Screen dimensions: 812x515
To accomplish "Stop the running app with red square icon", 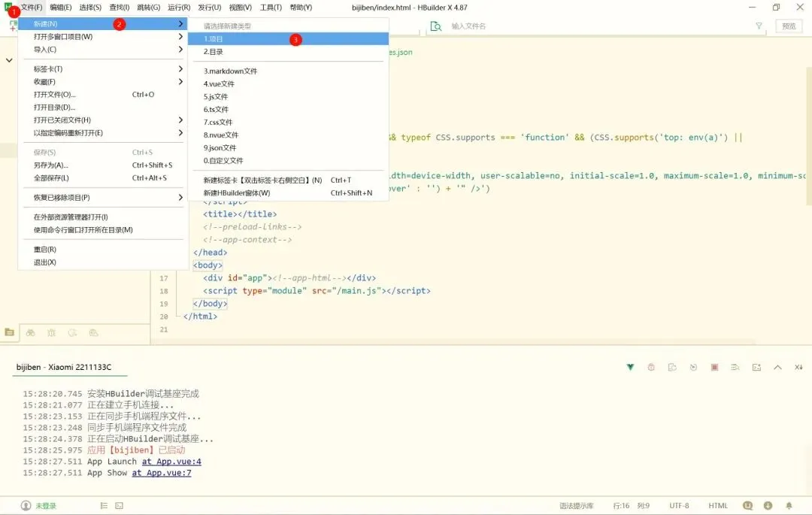I will (715, 367).
